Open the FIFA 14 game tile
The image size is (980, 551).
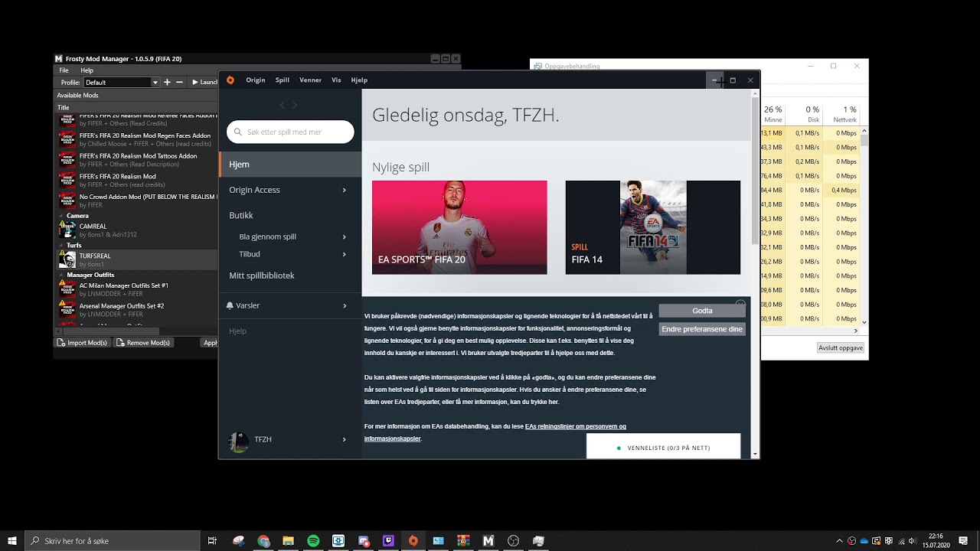[x=653, y=227]
